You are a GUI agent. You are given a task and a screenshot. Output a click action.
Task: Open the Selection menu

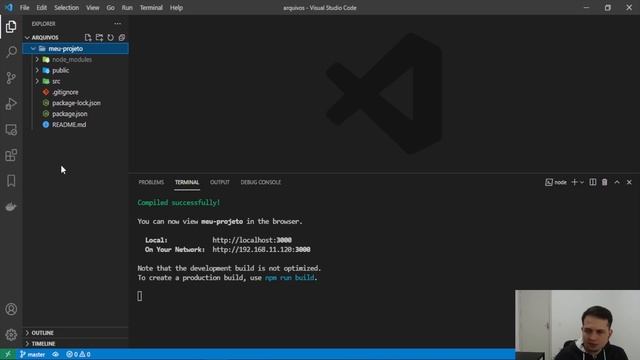pyautogui.click(x=67, y=8)
